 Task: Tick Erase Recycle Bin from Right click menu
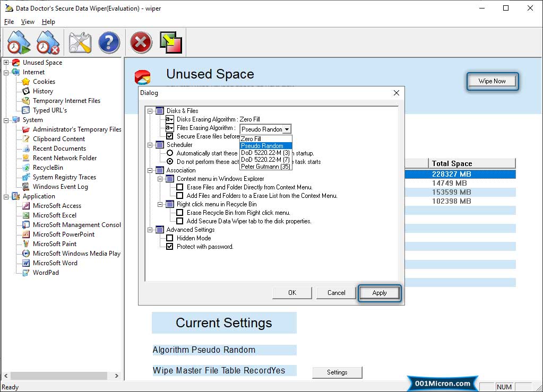coord(180,213)
